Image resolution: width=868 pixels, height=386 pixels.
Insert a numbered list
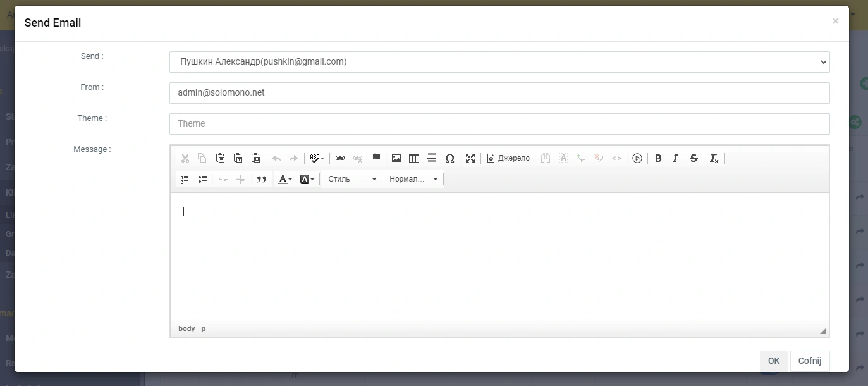185,179
